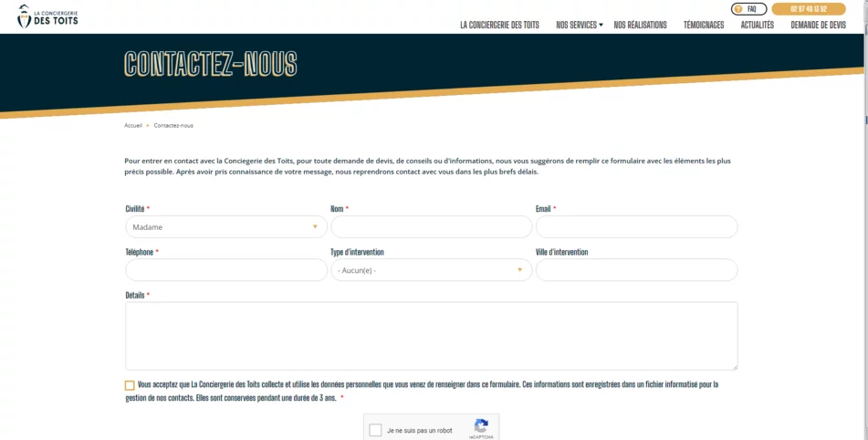This screenshot has height=440, width=868.
Task: Click the Conciergerie des Toits logo
Action: coord(47,16)
